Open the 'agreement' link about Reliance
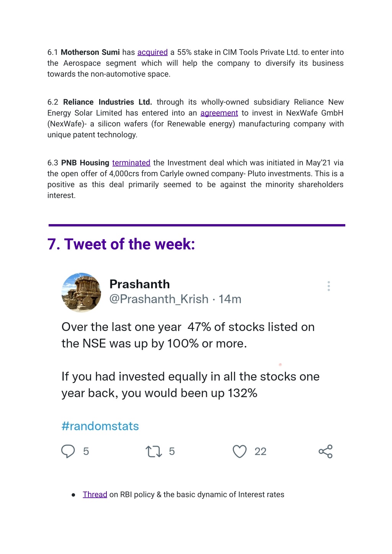This screenshot has width=392, height=554. tap(219, 113)
